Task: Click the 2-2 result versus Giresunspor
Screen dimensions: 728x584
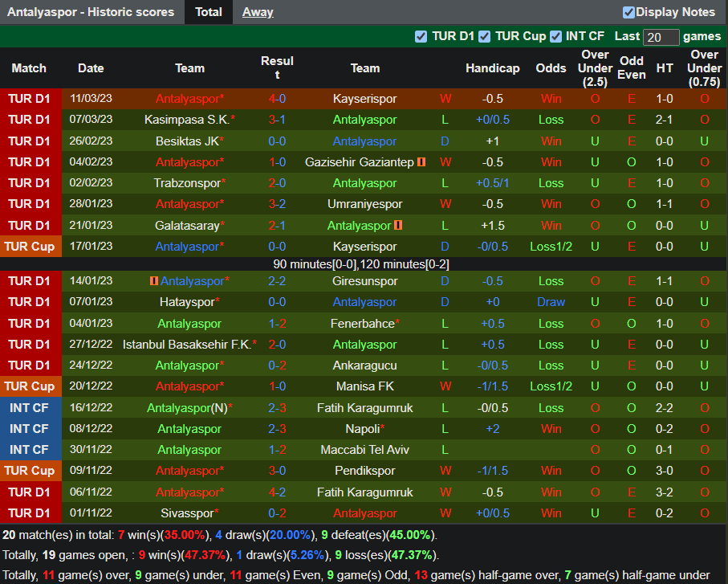Action: point(277,281)
